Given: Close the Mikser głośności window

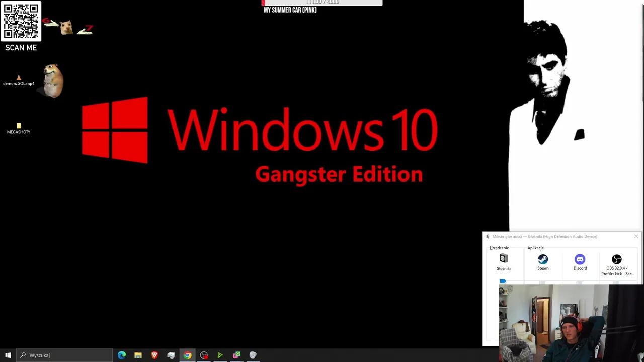Looking at the screenshot, I should click(636, 236).
